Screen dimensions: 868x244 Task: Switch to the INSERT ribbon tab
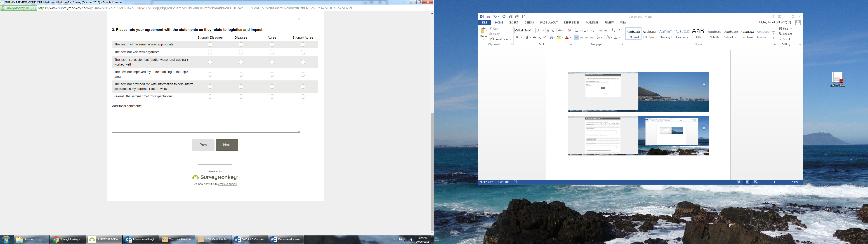pyautogui.click(x=514, y=23)
